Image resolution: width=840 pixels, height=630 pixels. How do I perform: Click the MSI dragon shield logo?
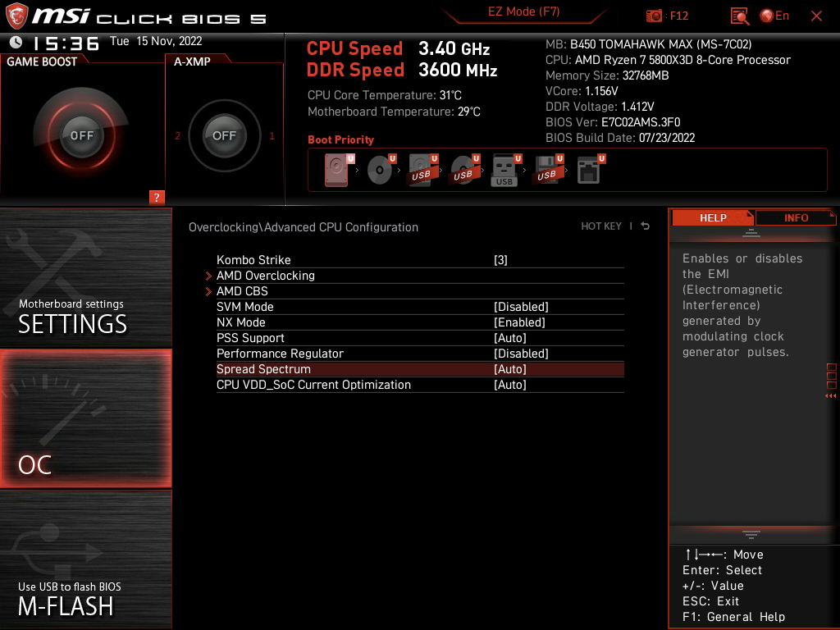tap(16, 16)
